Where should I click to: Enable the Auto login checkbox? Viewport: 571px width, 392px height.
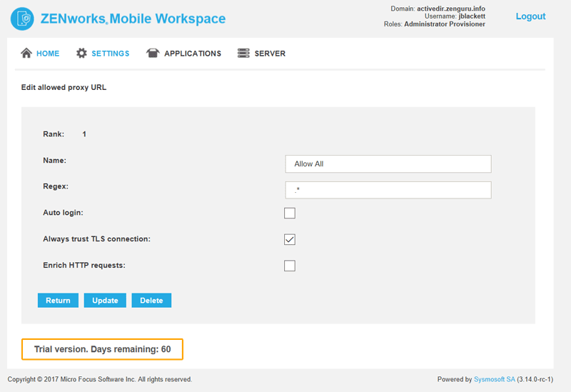290,213
